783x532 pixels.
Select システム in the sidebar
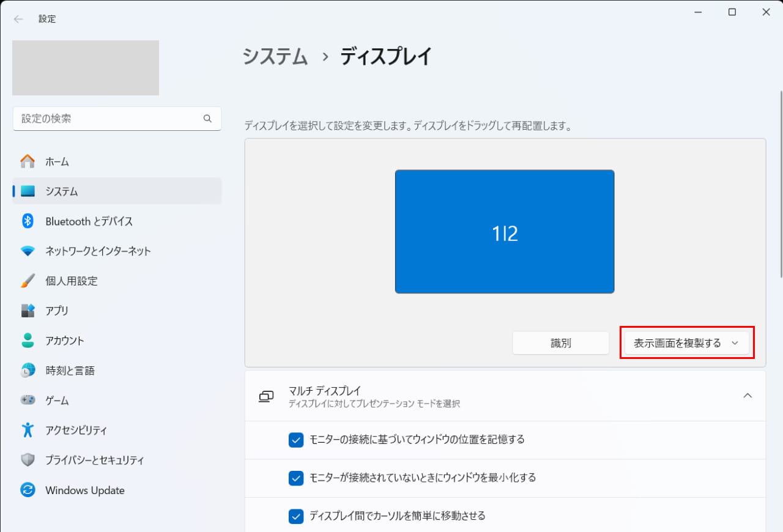coord(117,191)
